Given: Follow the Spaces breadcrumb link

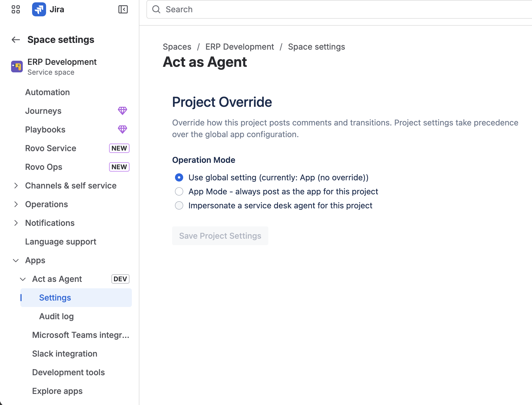Looking at the screenshot, I should click(177, 47).
